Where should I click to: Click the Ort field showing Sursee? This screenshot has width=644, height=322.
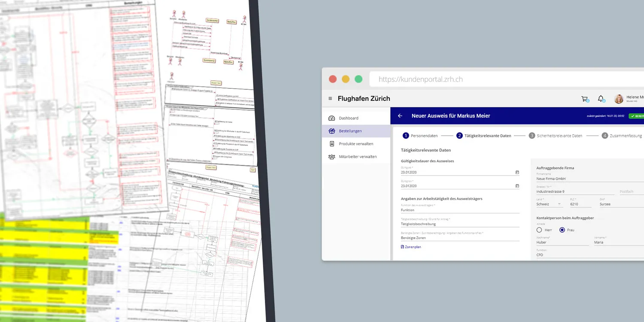[x=622, y=203]
